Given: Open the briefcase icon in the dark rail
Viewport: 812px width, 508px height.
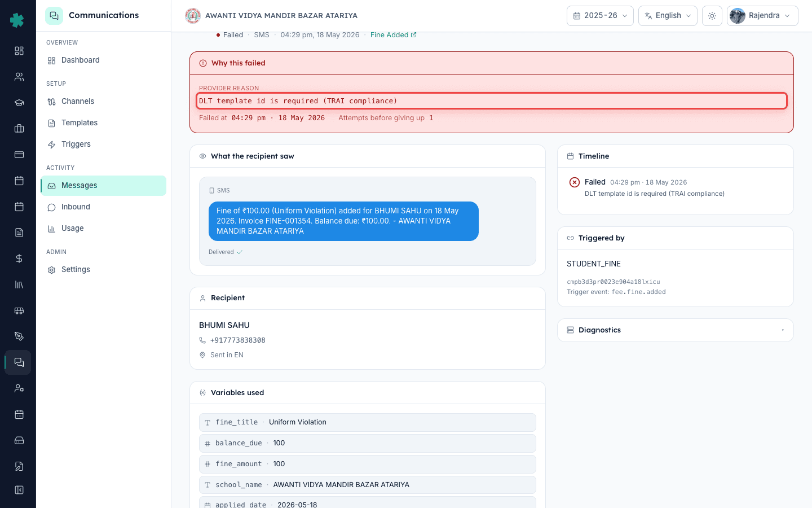Looking at the screenshot, I should click(19, 129).
